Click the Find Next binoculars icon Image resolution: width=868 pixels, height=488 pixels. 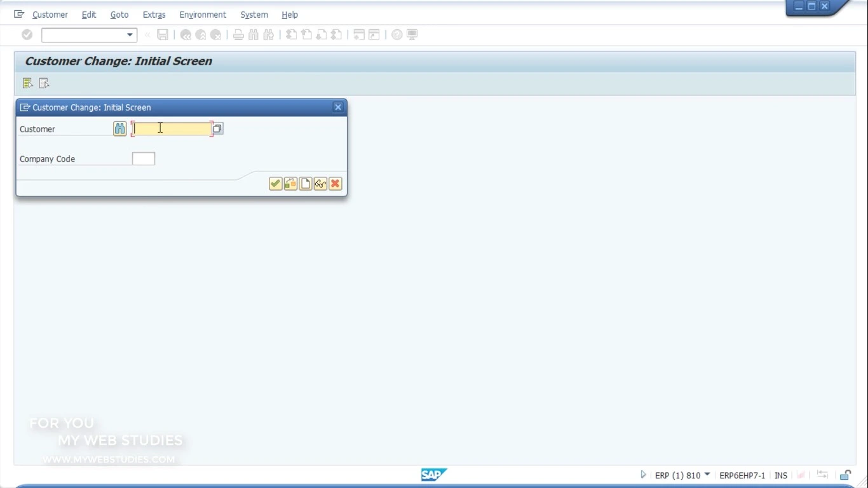[x=269, y=35]
